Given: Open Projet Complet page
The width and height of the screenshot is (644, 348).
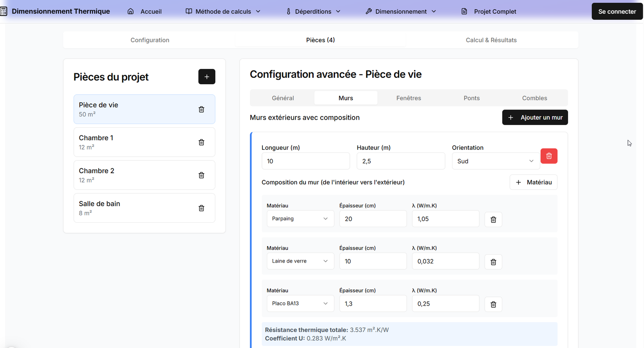Looking at the screenshot, I should (489, 11).
